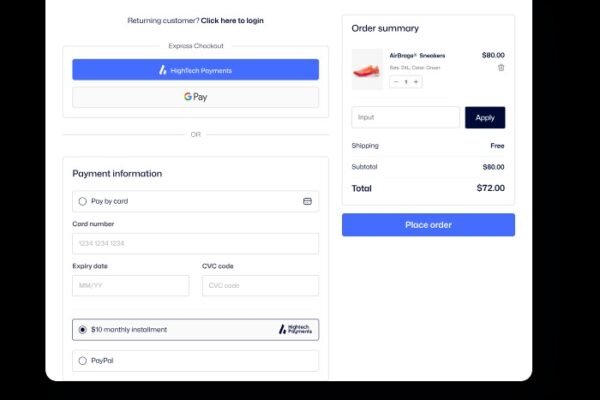Select the PayPal radio option
The image size is (600, 400).
[x=83, y=361]
